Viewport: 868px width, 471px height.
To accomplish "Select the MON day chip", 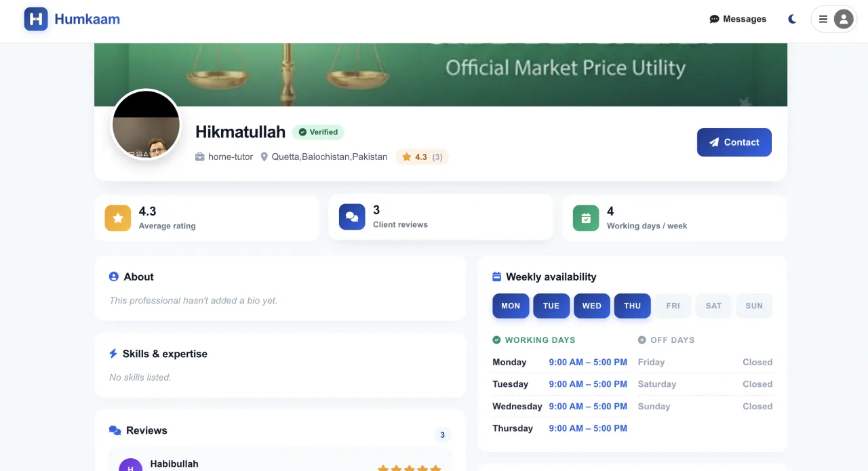I will 511,306.
